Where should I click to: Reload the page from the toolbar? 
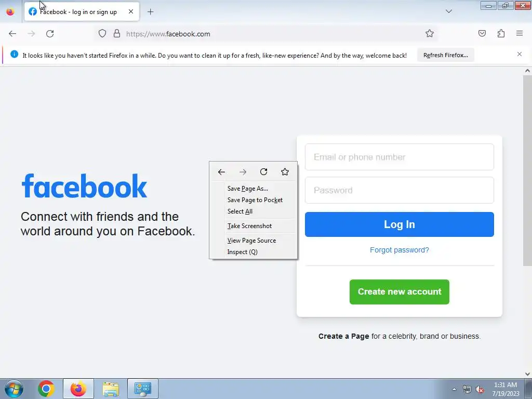pos(50,34)
